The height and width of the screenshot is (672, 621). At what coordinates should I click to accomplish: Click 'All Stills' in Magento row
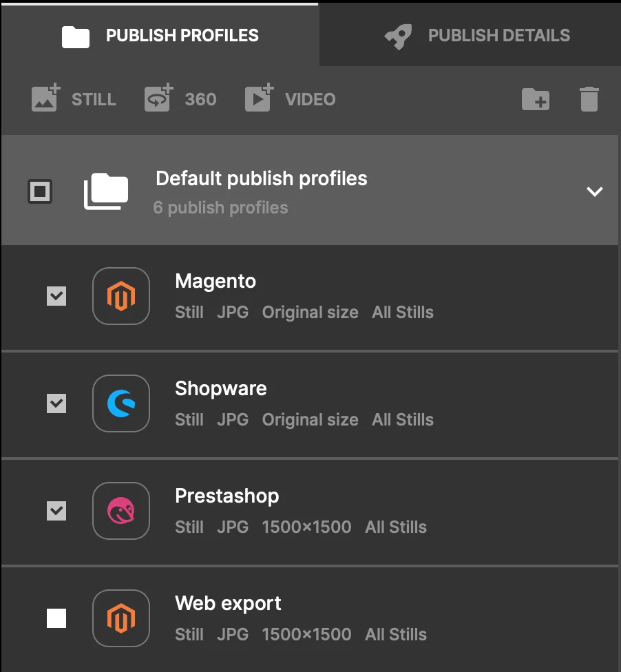(403, 313)
